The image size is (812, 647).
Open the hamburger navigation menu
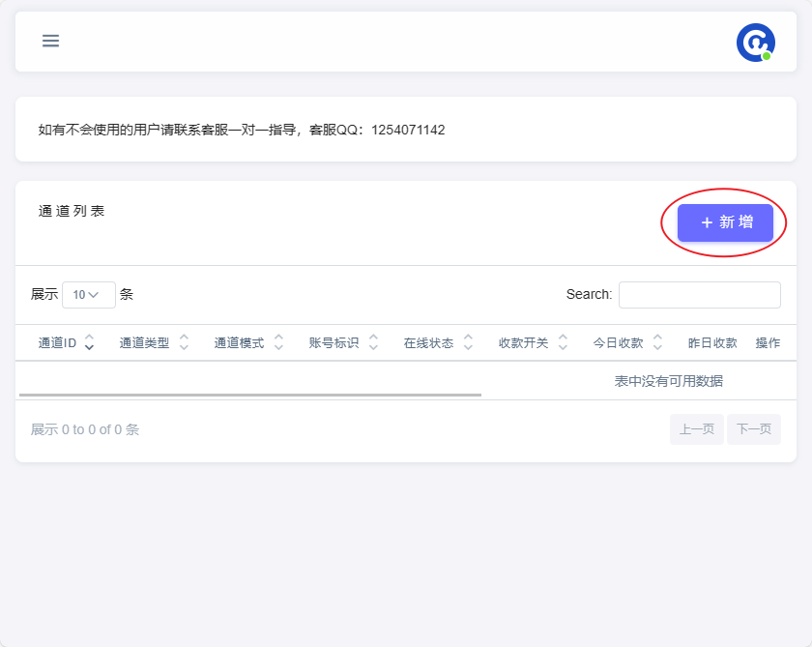[49, 41]
